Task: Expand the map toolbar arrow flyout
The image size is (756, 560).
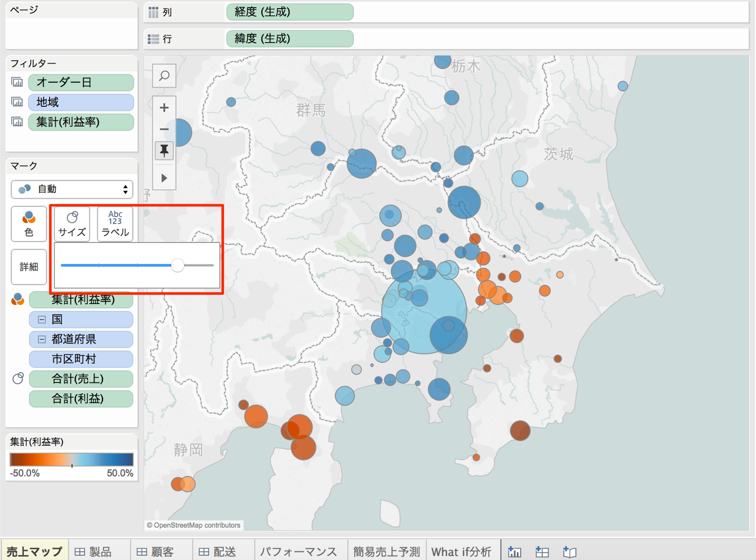Action: 164,178
